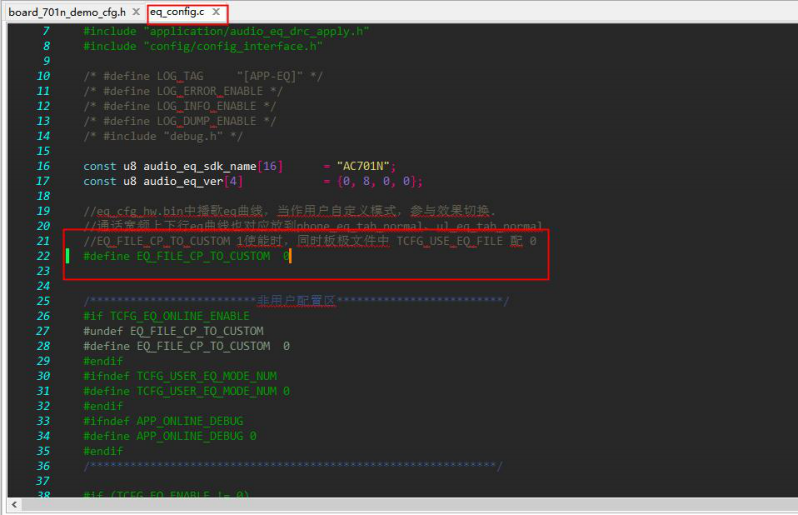Switch to the board_701n_demo_cfg.h tab
The width and height of the screenshot is (798, 515).
coord(67,12)
